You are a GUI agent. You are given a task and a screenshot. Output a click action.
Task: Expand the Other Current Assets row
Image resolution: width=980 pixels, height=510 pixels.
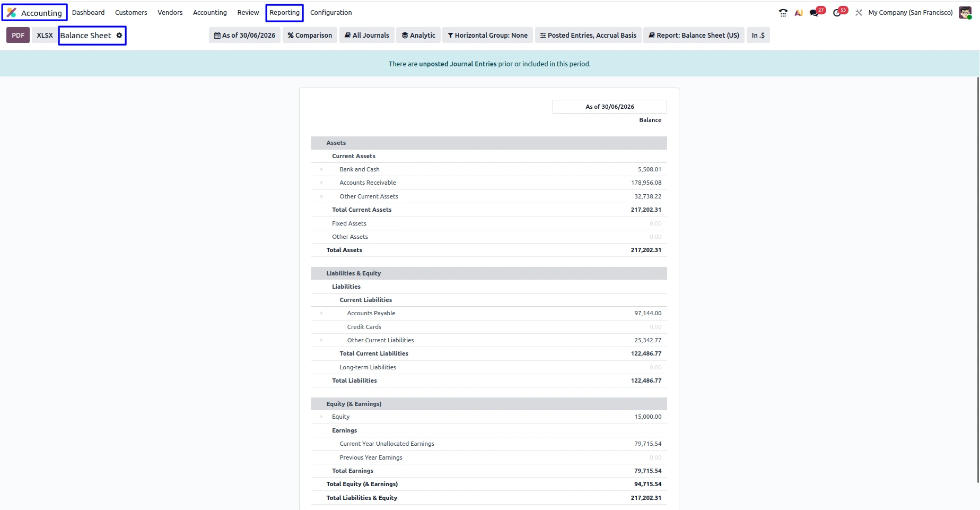[x=321, y=196]
